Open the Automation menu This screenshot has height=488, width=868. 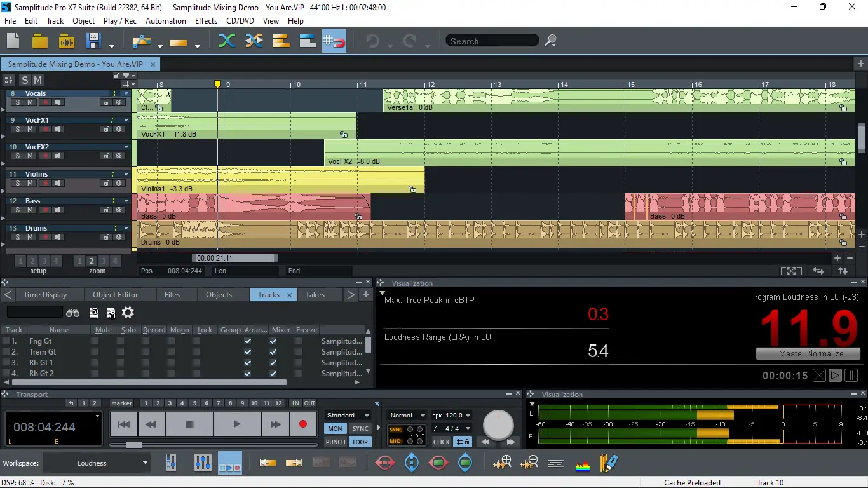166,20
